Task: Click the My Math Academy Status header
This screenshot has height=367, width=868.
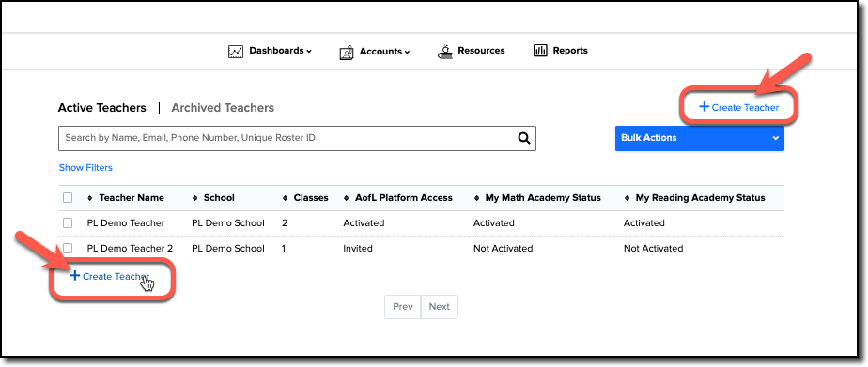Action: pos(543,198)
